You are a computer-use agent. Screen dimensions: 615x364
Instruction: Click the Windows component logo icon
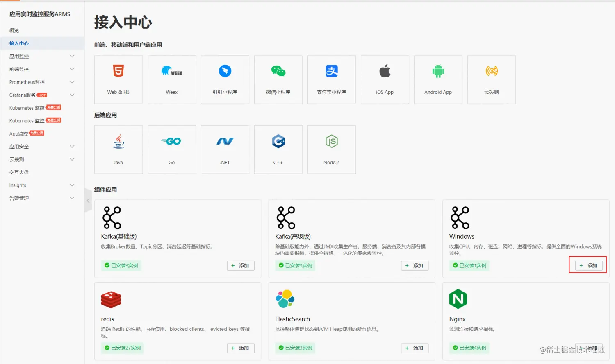tap(460, 217)
